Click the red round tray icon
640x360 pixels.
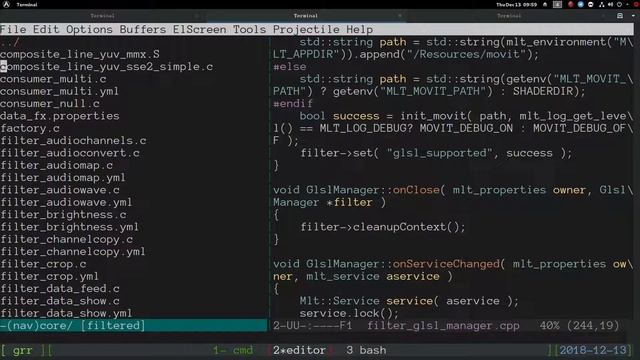tap(571, 4)
